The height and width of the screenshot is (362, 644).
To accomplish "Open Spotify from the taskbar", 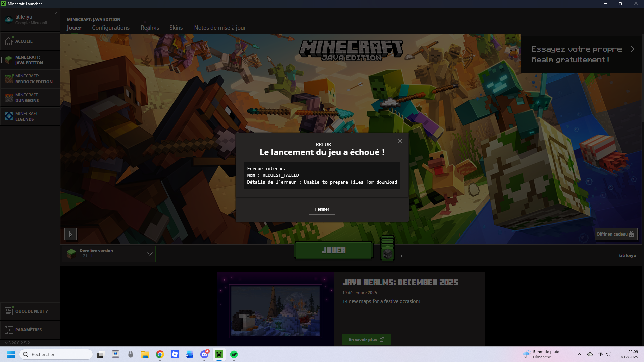I will click(x=234, y=354).
